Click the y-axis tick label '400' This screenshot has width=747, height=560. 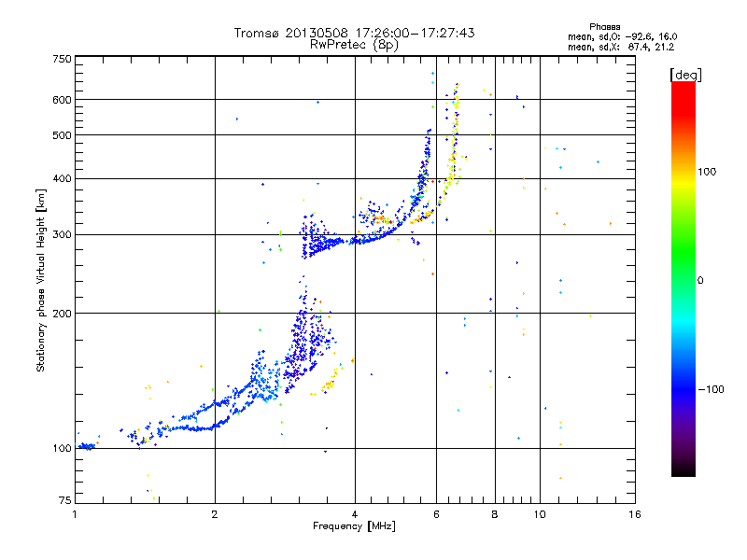click(62, 179)
